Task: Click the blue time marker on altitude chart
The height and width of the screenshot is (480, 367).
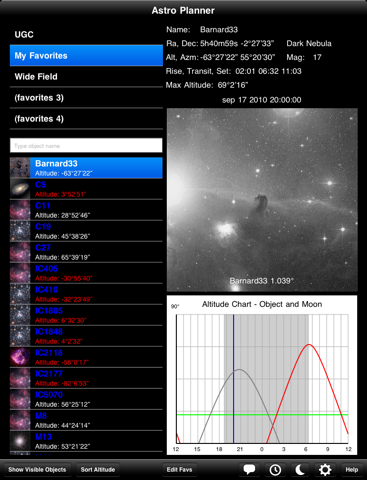Action: [234, 379]
